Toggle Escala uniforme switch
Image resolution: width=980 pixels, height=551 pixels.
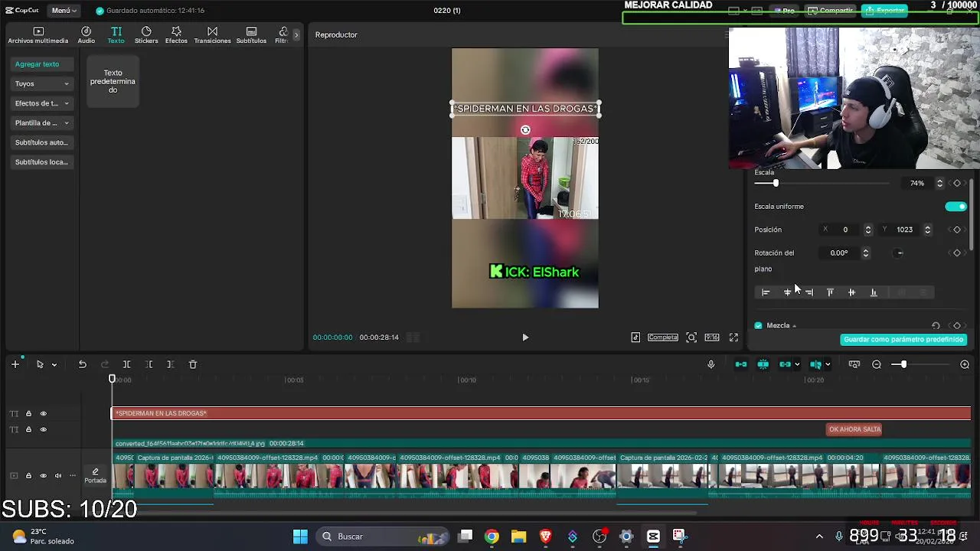coord(955,207)
